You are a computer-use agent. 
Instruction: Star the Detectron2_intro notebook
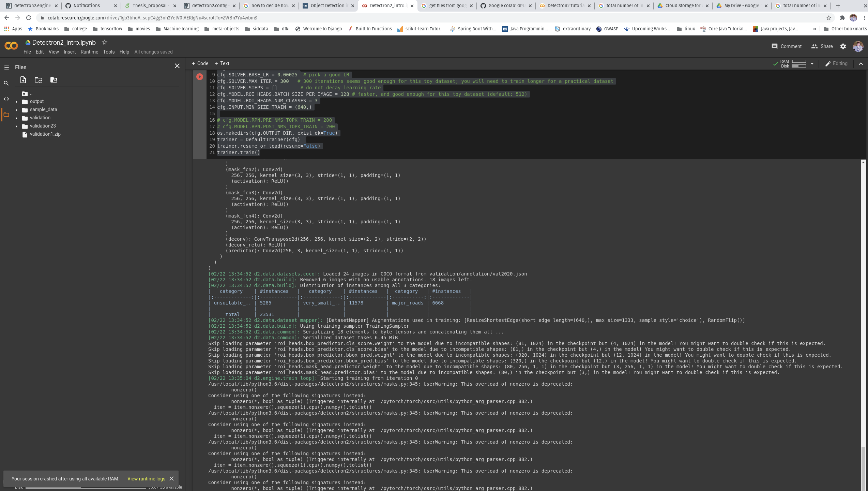pyautogui.click(x=105, y=42)
